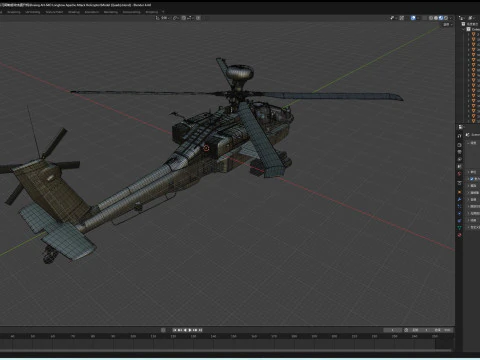
Task: Switch to the Rendering workspace tab
Action: pos(111,12)
